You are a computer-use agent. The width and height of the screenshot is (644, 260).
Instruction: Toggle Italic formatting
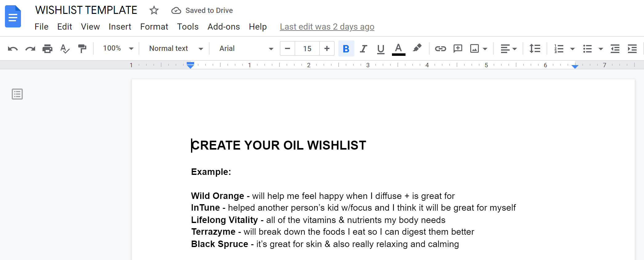point(364,49)
